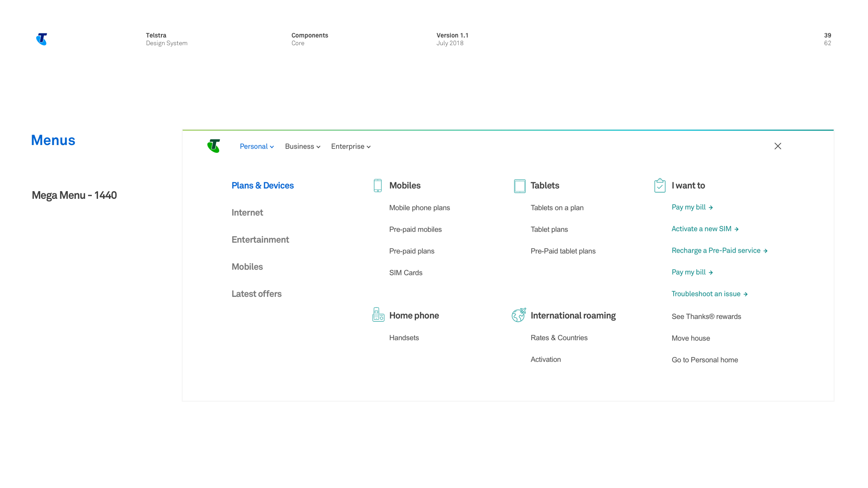Open Pre-paid mobiles link

coord(415,230)
